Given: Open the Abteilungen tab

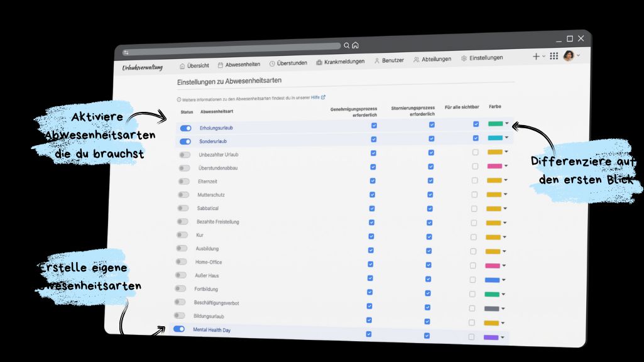Looking at the screenshot, I should coord(432,59).
